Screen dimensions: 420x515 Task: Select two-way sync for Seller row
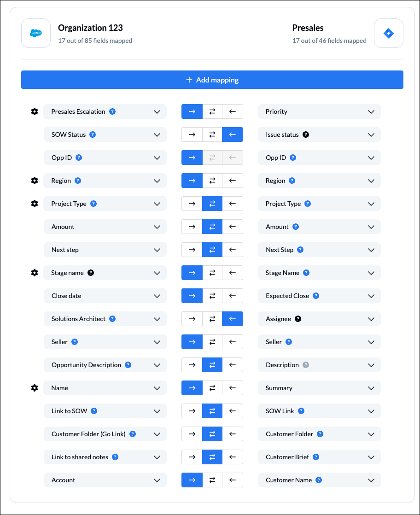[212, 342]
